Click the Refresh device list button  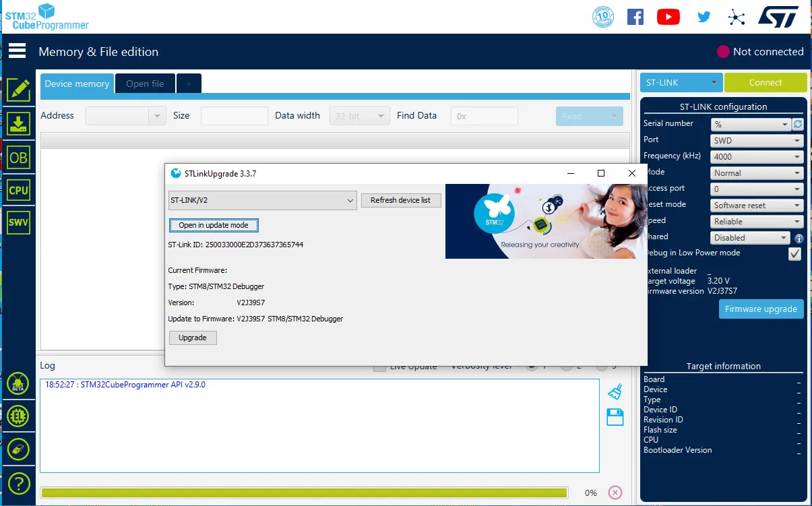pos(401,200)
